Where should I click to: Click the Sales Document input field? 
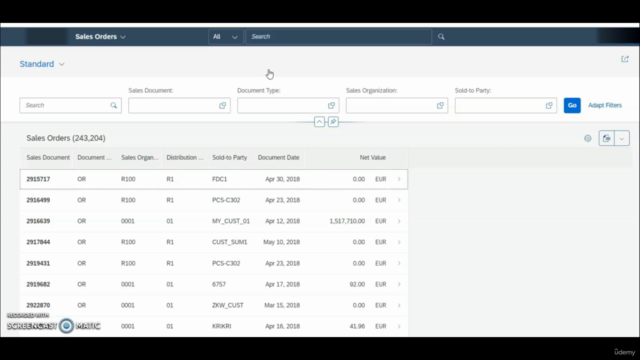coord(179,105)
